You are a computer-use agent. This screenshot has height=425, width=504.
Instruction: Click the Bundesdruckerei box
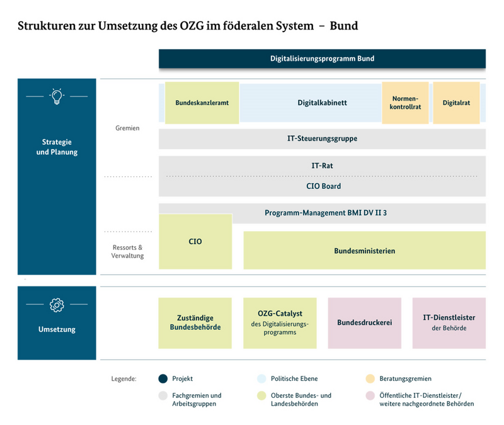click(365, 323)
